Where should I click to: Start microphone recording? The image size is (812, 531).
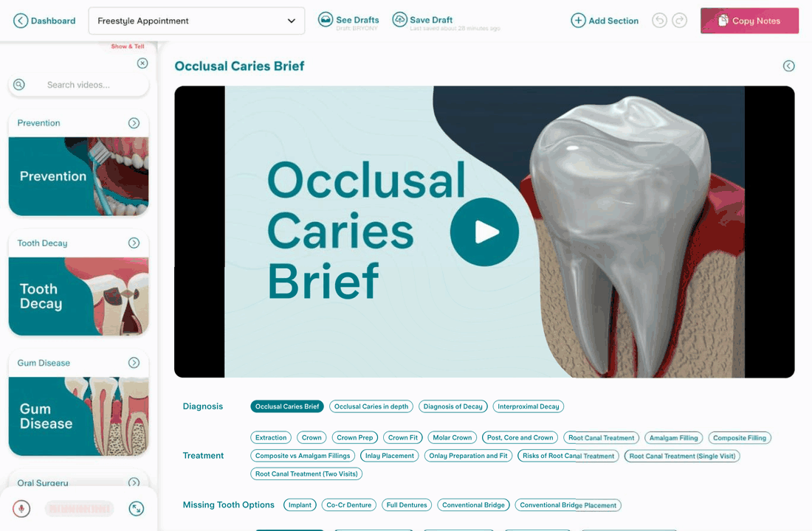pos(21,509)
